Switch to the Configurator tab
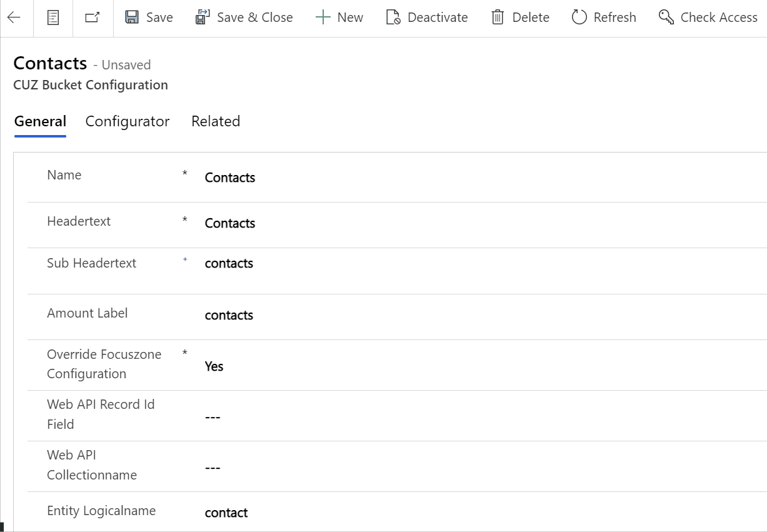 pos(127,121)
